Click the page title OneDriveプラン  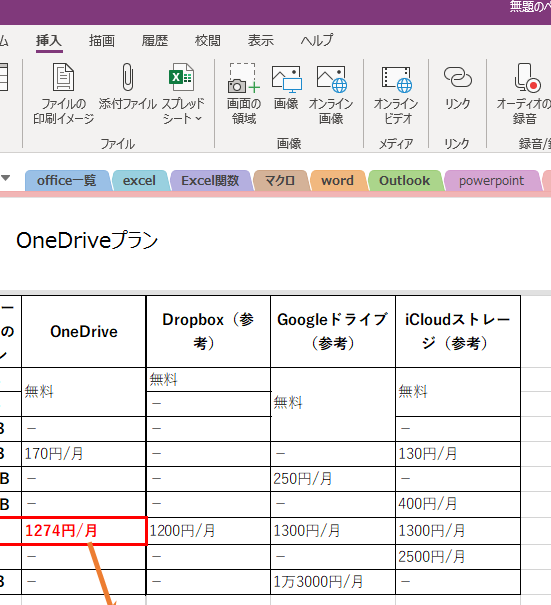[x=87, y=240]
